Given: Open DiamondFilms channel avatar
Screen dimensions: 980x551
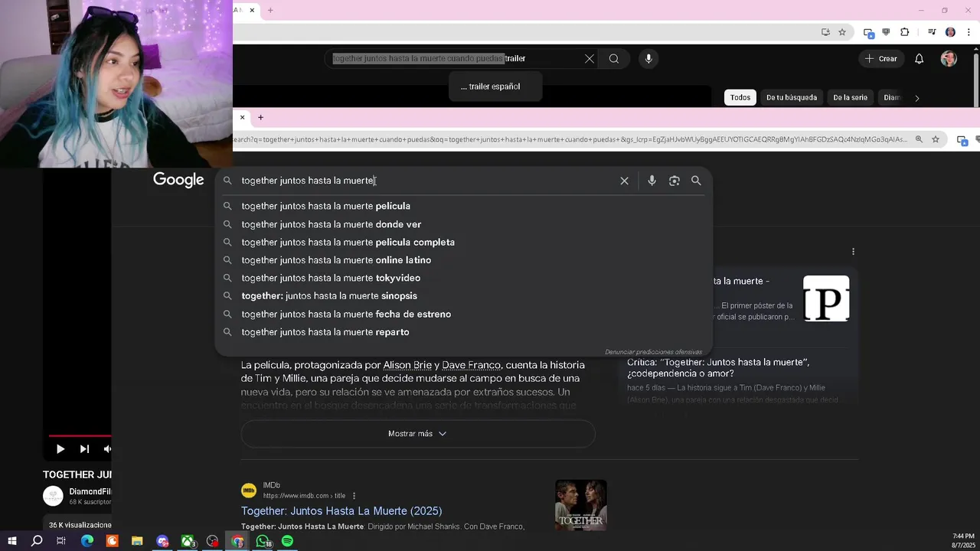Looking at the screenshot, I should [x=53, y=496].
